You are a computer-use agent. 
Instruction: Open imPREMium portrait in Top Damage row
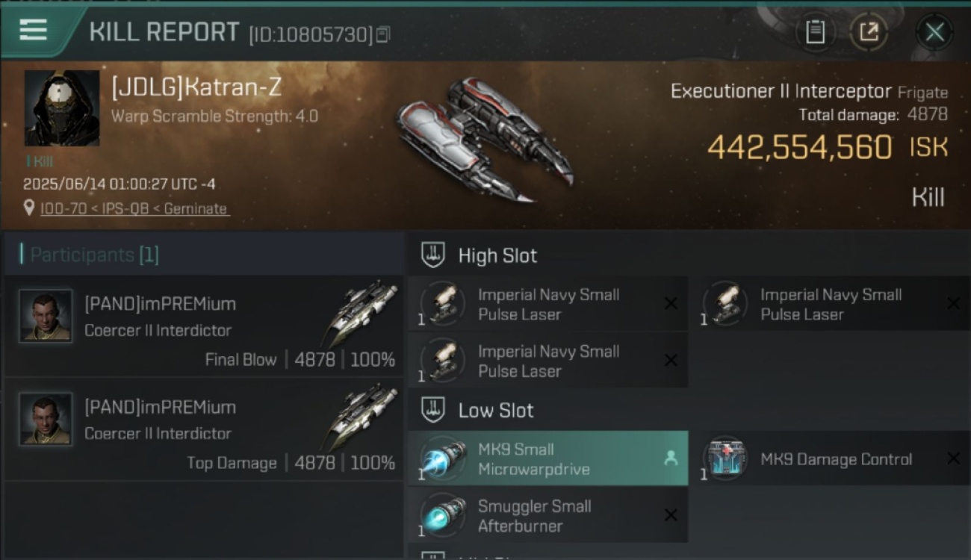pos(46,420)
